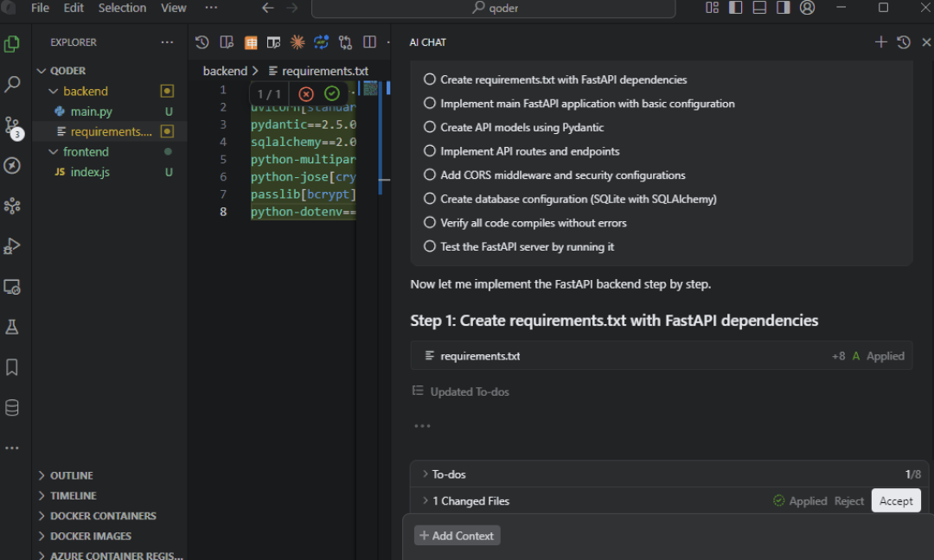Viewport: 934px width, 560px height.
Task: Select 'Create requirements.txt with FastAPI dependencies' to-do circle
Action: tap(430, 80)
